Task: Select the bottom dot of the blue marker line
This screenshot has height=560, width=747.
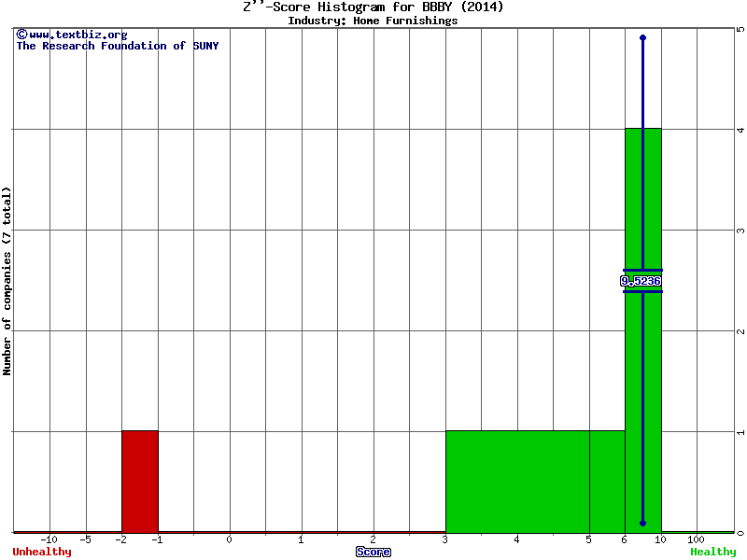Action: 642,523
